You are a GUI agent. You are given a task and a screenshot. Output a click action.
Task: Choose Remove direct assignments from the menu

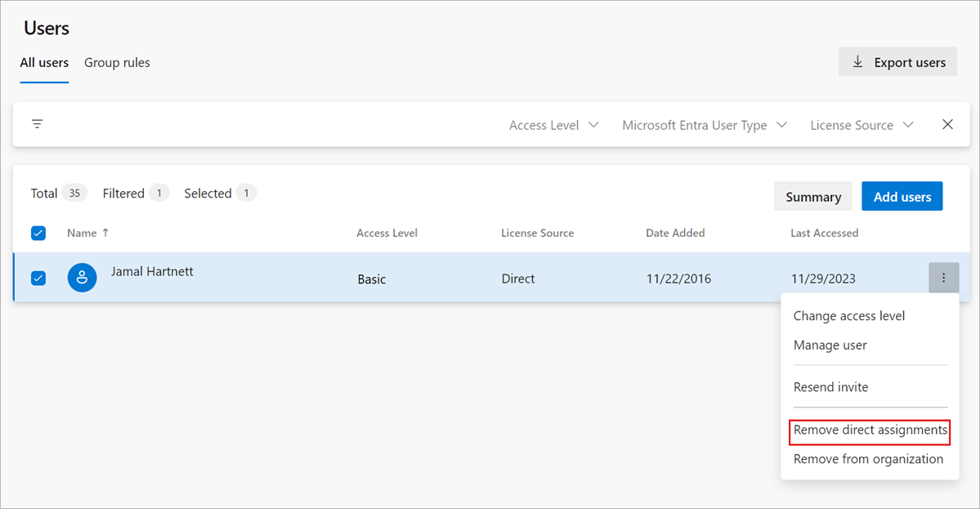[869, 430]
